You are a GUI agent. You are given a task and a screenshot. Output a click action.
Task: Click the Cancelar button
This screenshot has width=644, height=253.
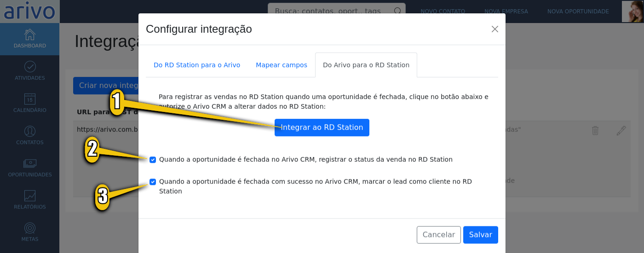coord(439,235)
